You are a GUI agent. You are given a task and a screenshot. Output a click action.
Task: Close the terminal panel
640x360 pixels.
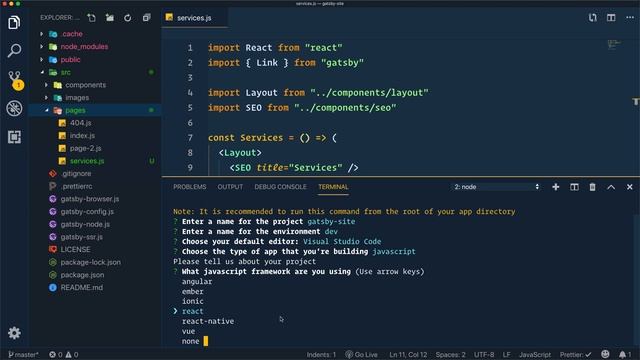click(629, 187)
